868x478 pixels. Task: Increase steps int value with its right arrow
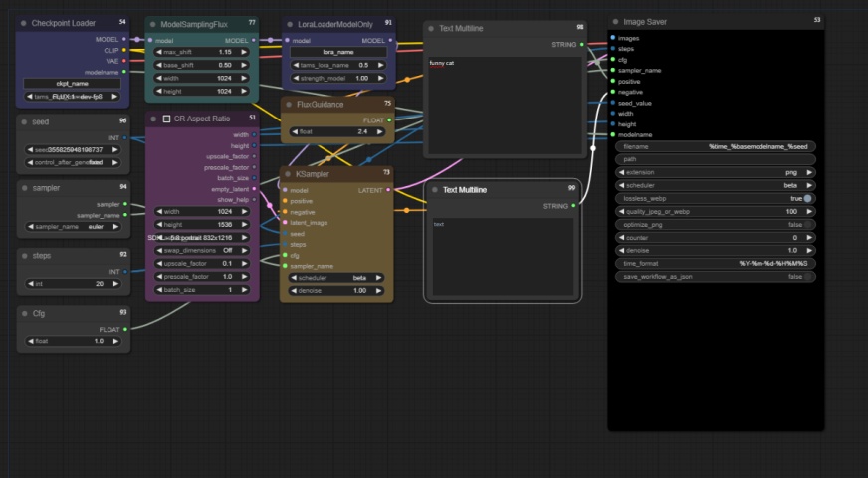coord(115,283)
